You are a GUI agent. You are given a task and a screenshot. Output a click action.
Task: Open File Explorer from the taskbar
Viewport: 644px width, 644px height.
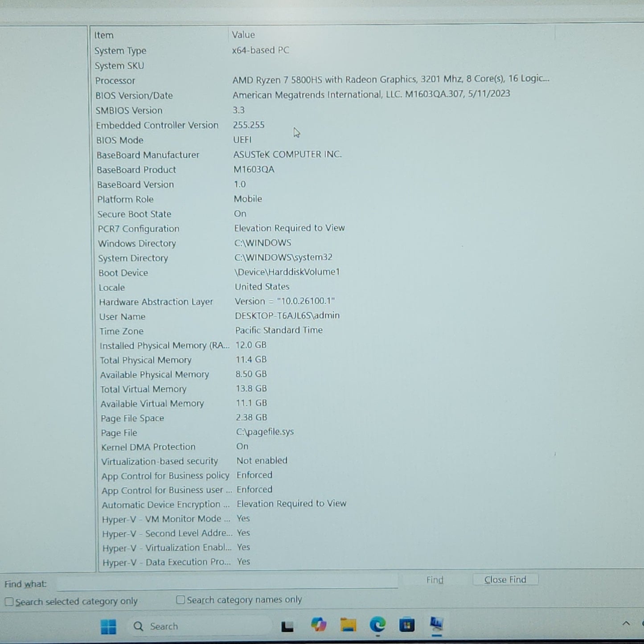pyautogui.click(x=348, y=625)
